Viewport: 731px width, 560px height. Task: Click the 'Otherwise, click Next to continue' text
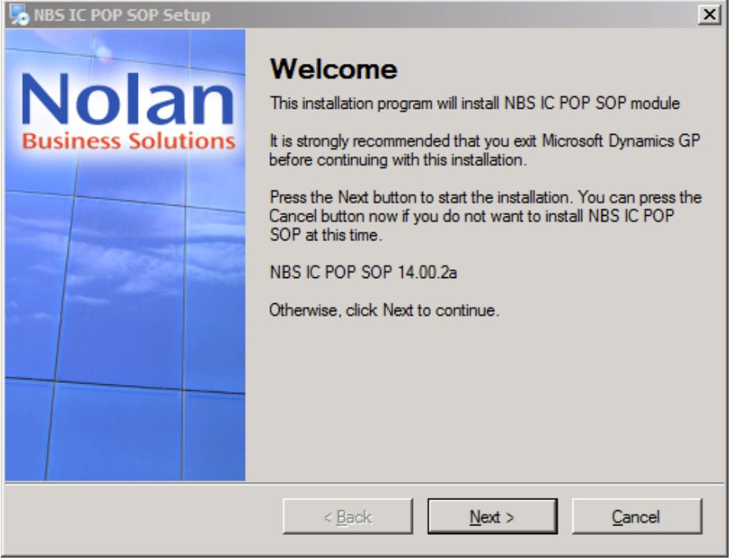[x=384, y=310]
